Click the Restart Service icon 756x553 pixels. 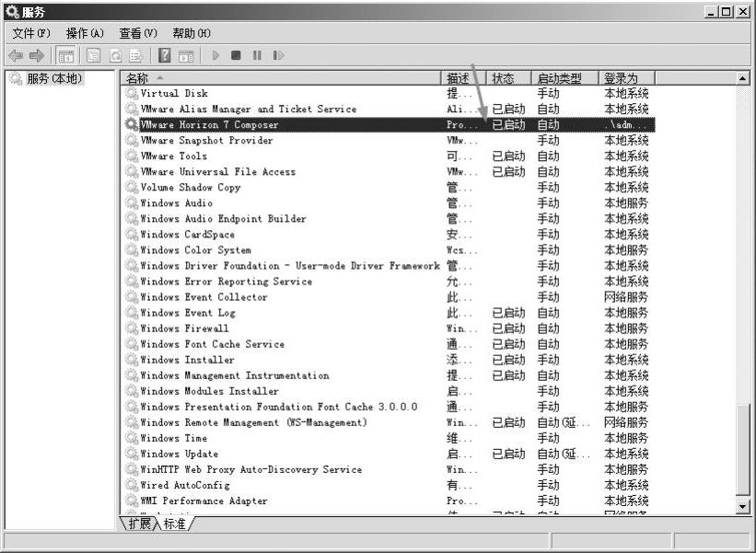[278, 55]
